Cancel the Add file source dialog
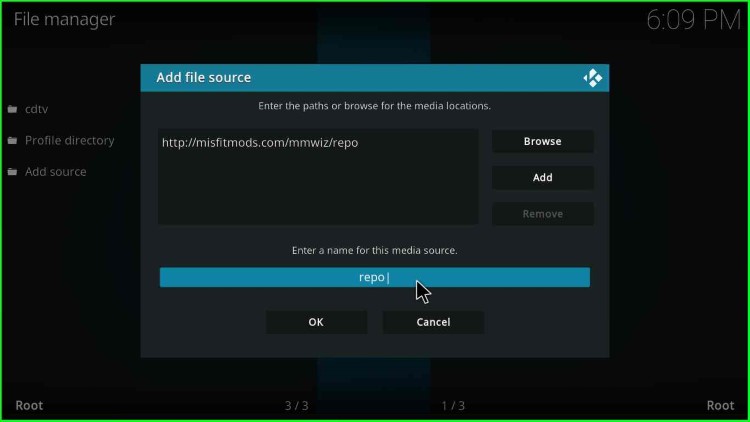Viewport: 750px width, 422px height. 433,322
